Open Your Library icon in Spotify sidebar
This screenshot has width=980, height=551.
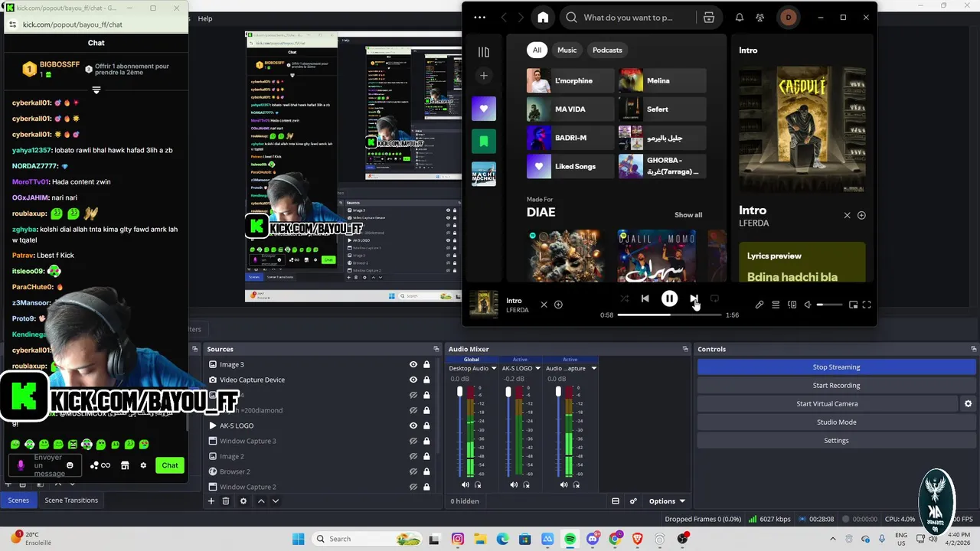[x=484, y=52]
